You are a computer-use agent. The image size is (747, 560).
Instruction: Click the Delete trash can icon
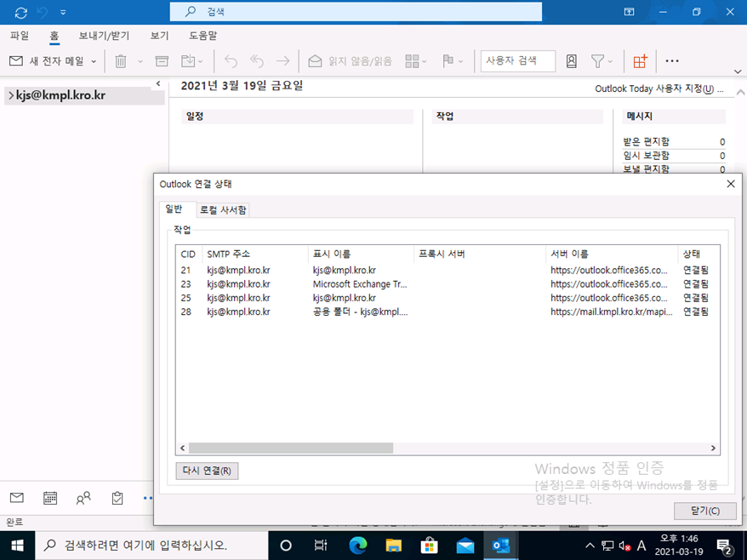pos(121,61)
